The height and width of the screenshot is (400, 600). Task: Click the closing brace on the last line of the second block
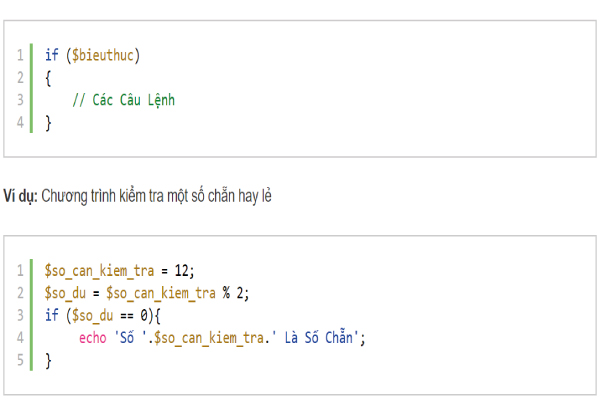point(48,361)
